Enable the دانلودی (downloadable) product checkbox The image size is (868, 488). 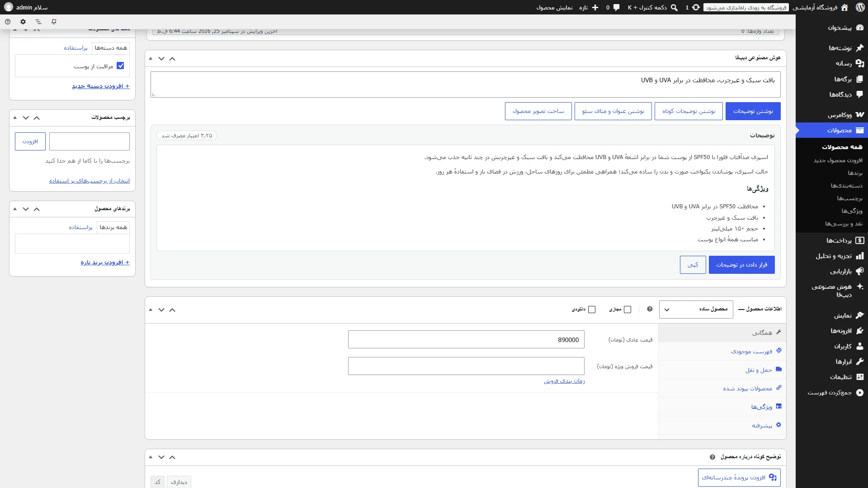(x=592, y=310)
